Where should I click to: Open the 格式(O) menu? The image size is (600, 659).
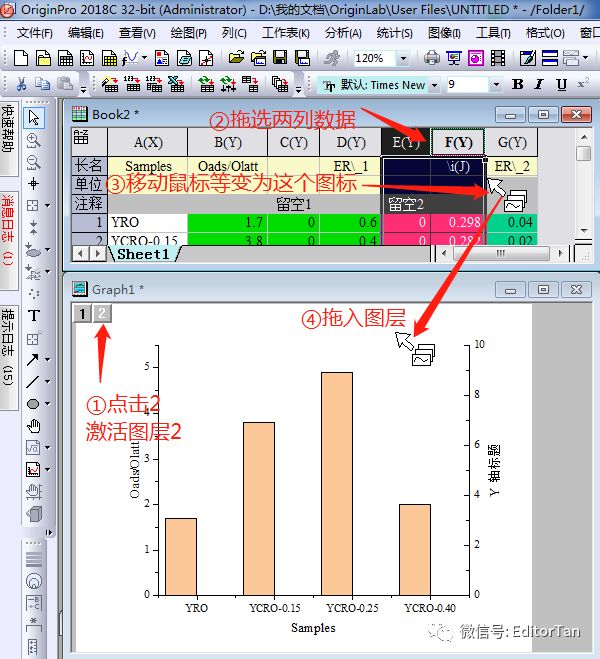pos(545,33)
